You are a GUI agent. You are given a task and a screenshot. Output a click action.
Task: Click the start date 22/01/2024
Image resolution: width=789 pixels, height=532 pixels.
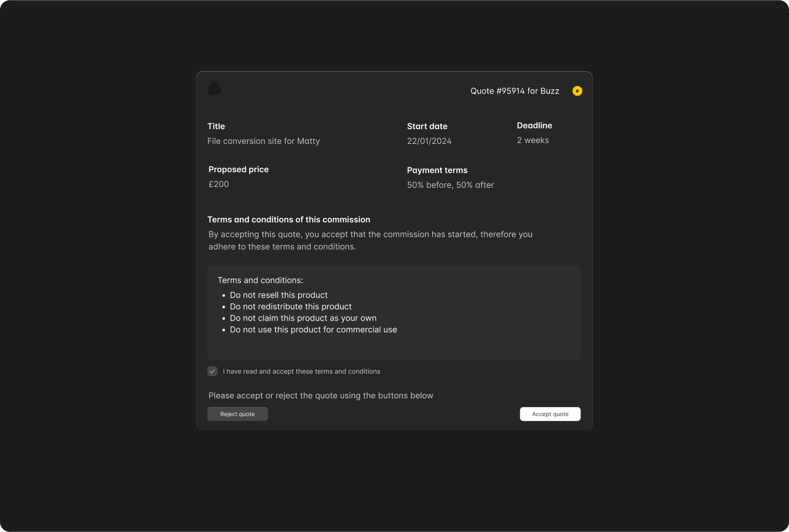[x=429, y=141]
